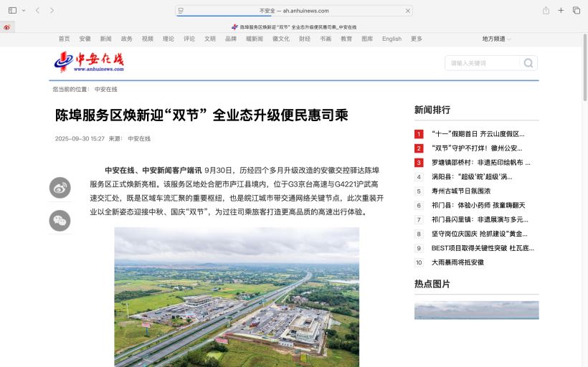Select 首页 in the navigation bar
This screenshot has width=588, height=367.
click(x=65, y=39)
